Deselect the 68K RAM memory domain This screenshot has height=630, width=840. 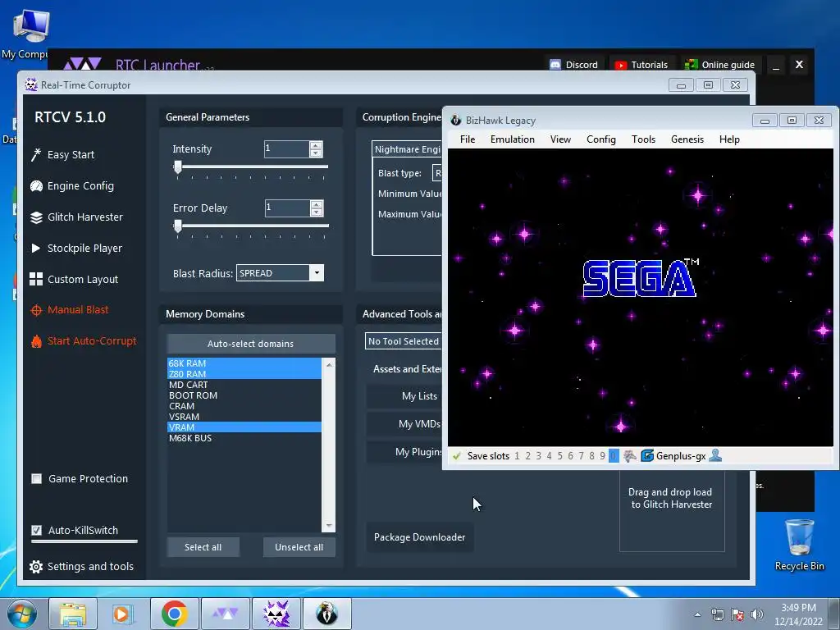tap(244, 363)
